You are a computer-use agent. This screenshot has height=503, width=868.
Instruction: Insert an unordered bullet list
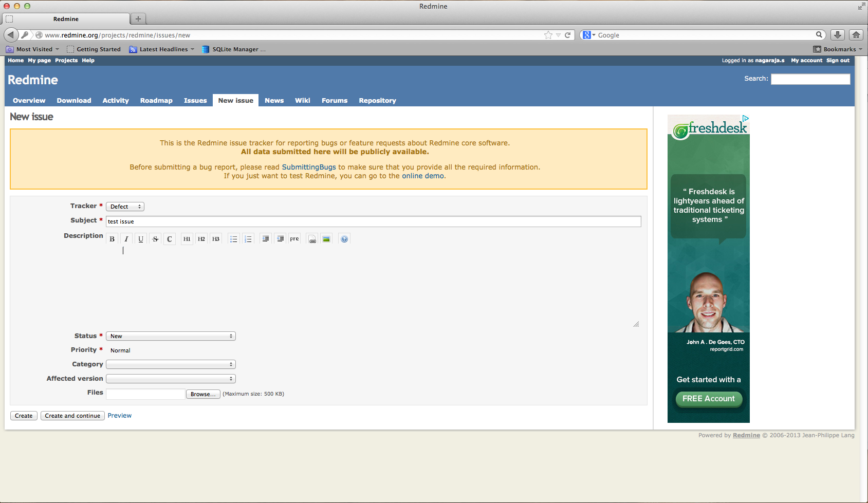[234, 239]
